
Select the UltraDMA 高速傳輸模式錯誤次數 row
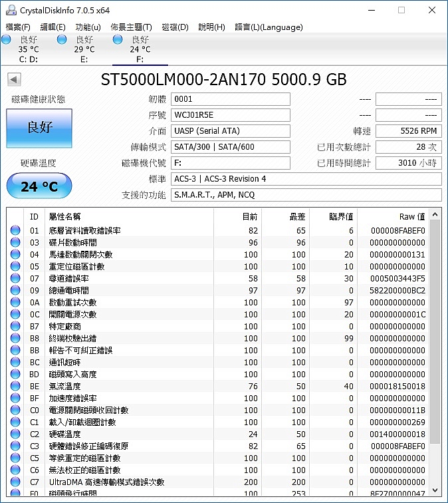click(218, 482)
